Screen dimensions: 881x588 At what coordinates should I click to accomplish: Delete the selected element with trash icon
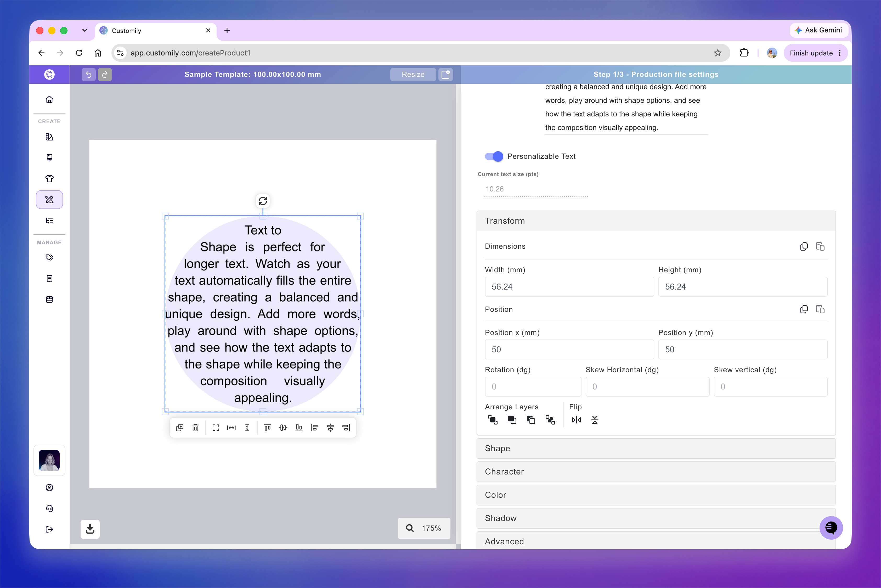pyautogui.click(x=195, y=427)
